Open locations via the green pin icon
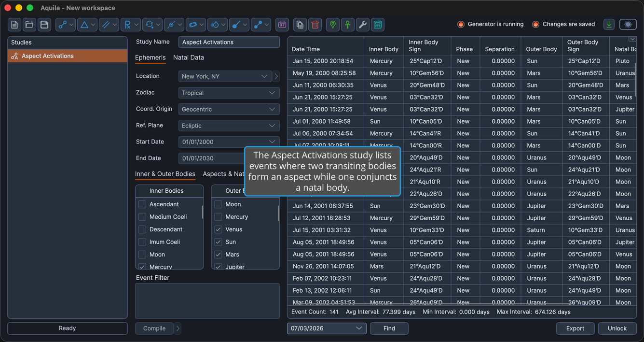Viewport: 644px width, 342px height. tap(333, 25)
